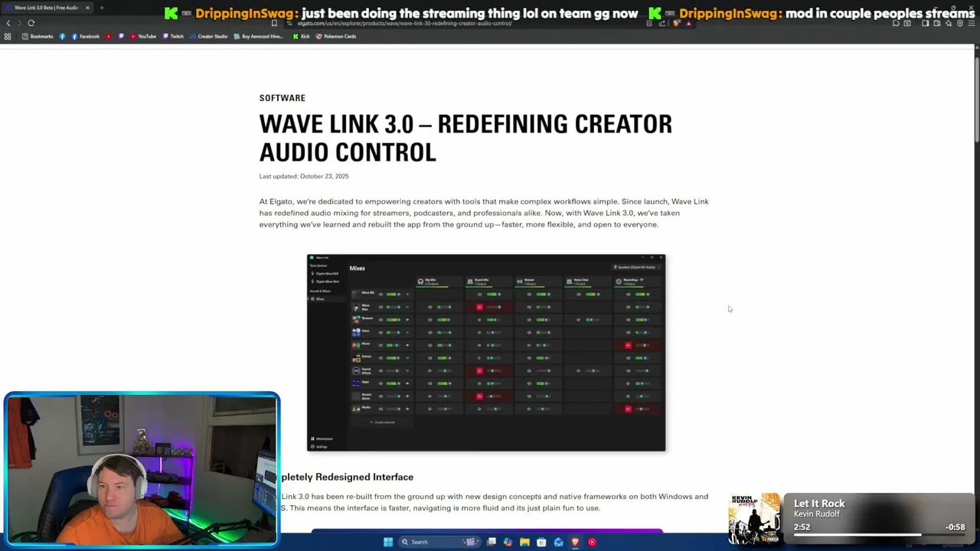Open the Windows Start menu
Image resolution: width=980 pixels, height=551 pixels.
[x=388, y=542]
